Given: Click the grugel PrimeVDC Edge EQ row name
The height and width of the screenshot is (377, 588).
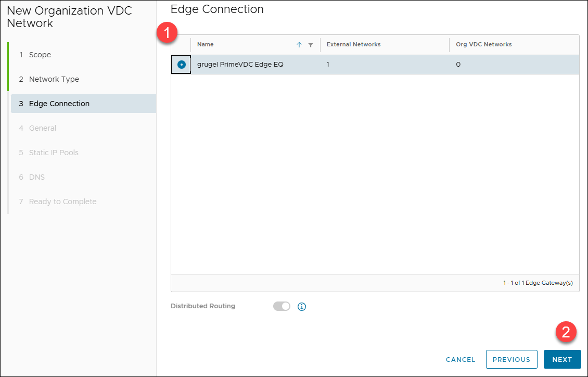Looking at the screenshot, I should coord(240,65).
